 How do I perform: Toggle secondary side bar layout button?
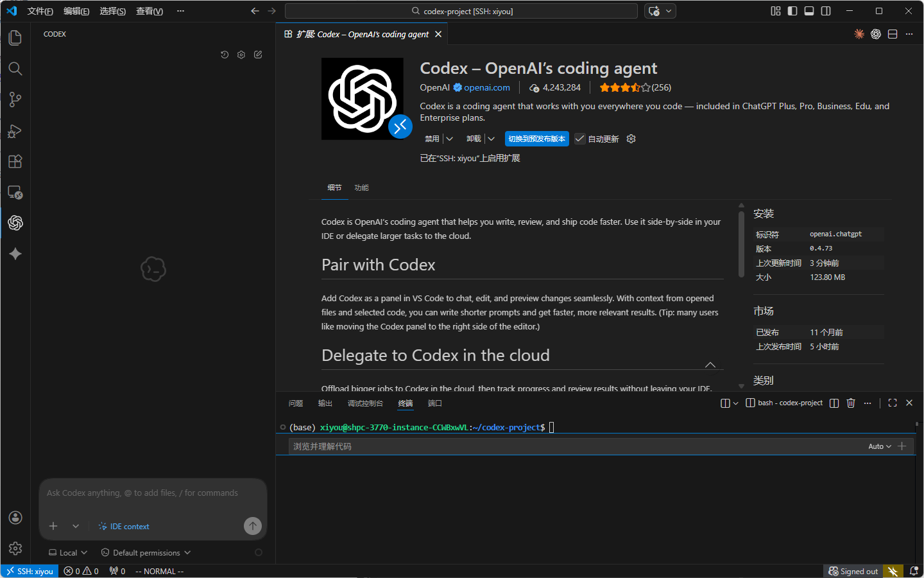point(826,11)
